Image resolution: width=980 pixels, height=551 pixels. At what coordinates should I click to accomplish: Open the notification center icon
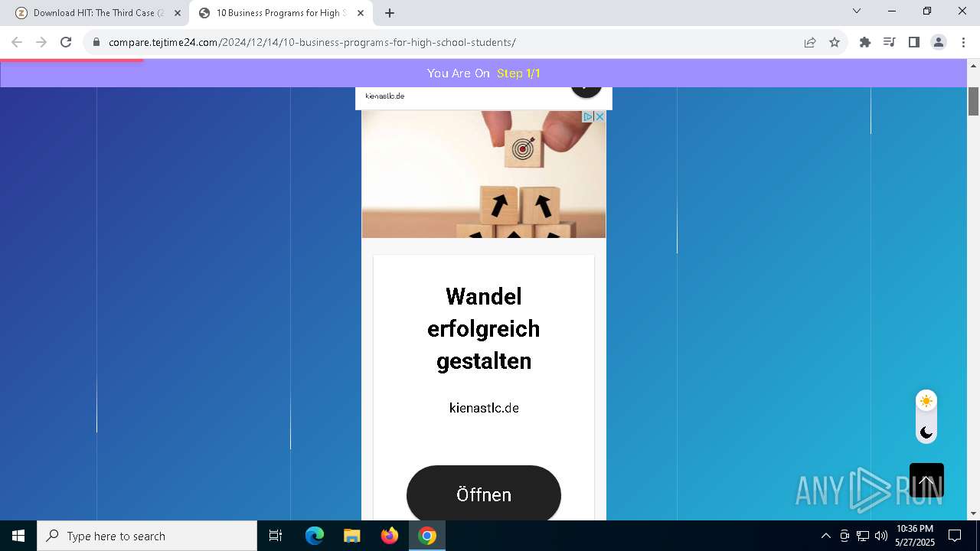955,536
